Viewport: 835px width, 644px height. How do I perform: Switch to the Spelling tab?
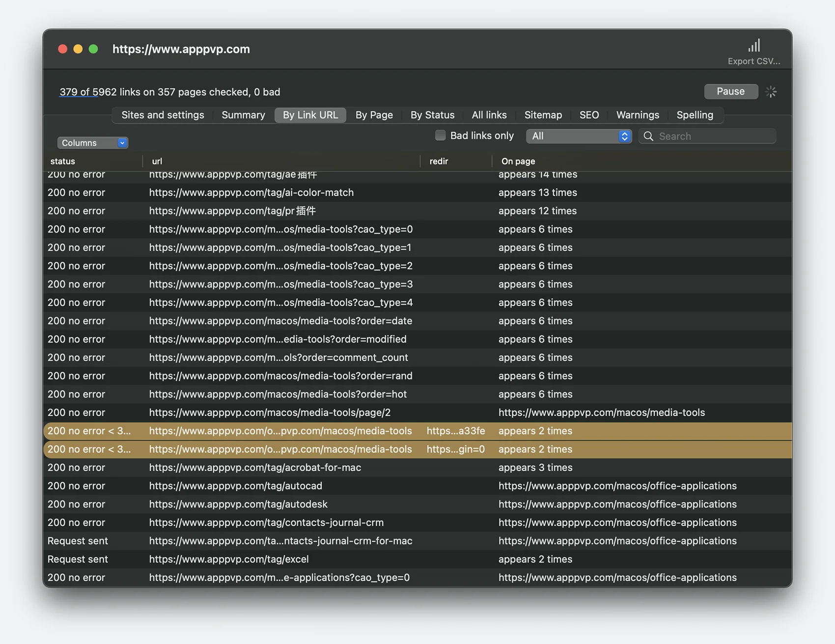click(695, 115)
